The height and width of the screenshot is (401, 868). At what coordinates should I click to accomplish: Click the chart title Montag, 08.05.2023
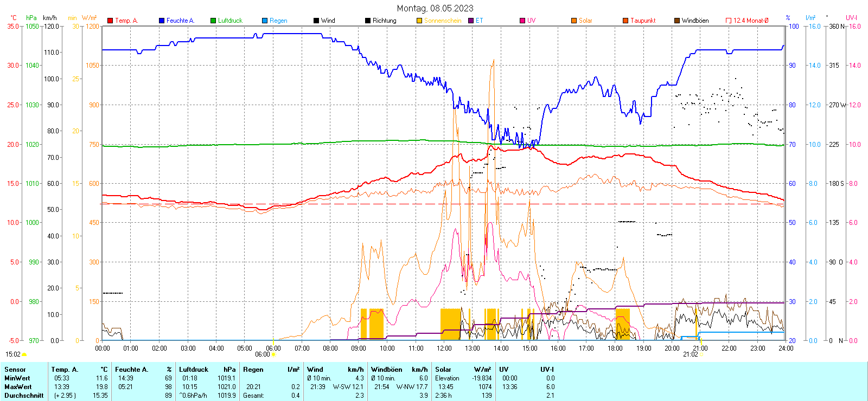point(435,8)
